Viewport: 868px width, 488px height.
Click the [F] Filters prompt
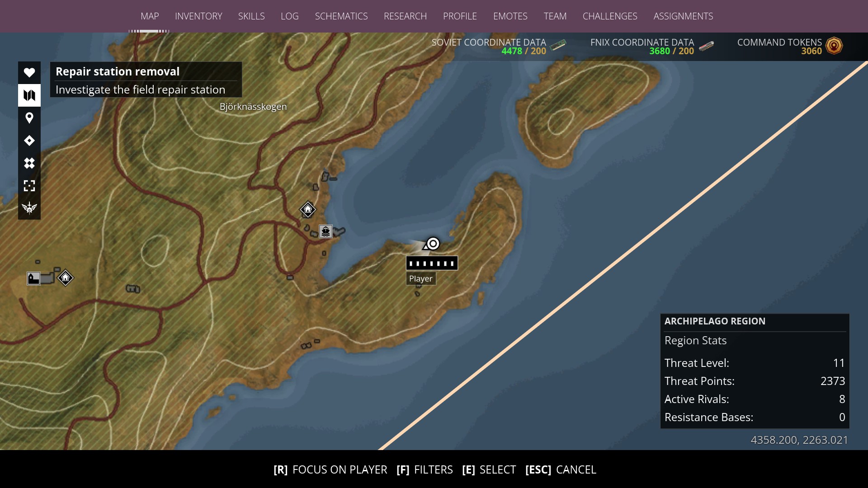425,470
